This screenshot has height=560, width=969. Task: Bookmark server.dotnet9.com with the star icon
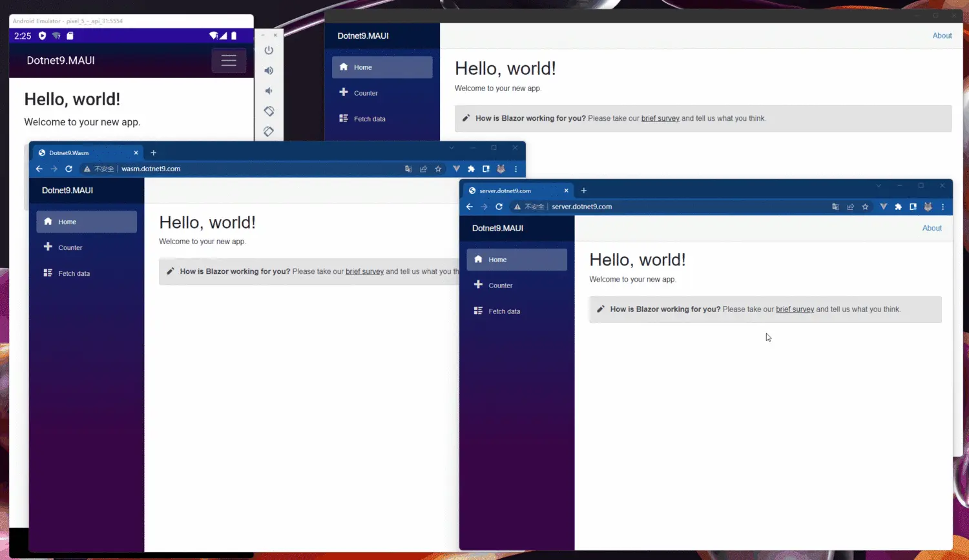(x=865, y=207)
